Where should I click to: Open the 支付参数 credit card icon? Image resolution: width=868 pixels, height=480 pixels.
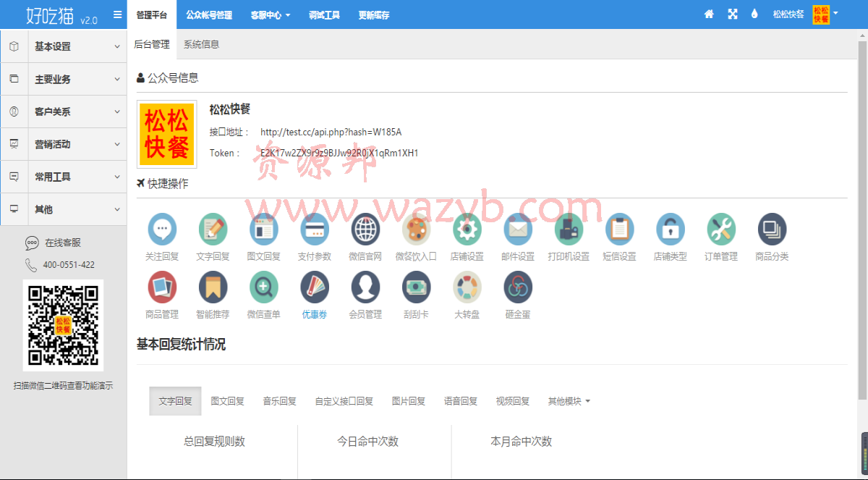pyautogui.click(x=314, y=229)
